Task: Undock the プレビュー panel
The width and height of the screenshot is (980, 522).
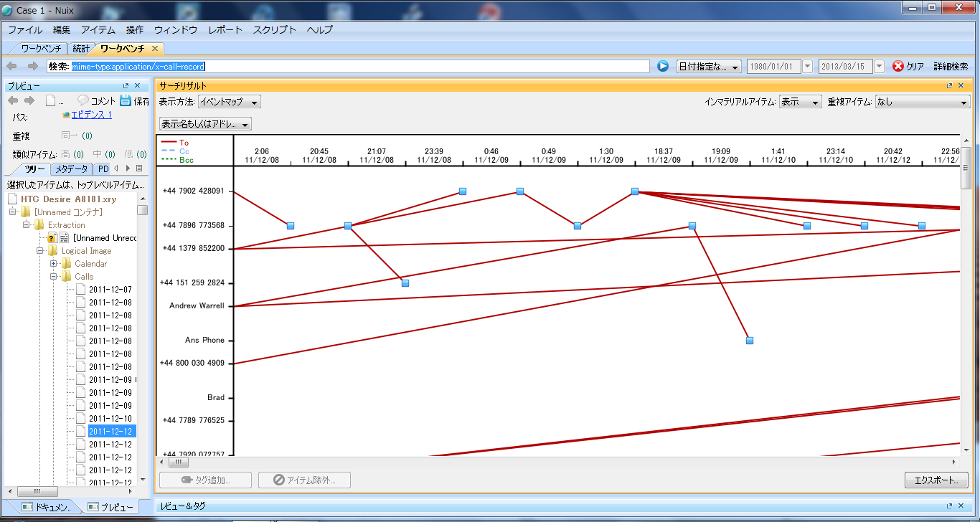Action: (126, 85)
